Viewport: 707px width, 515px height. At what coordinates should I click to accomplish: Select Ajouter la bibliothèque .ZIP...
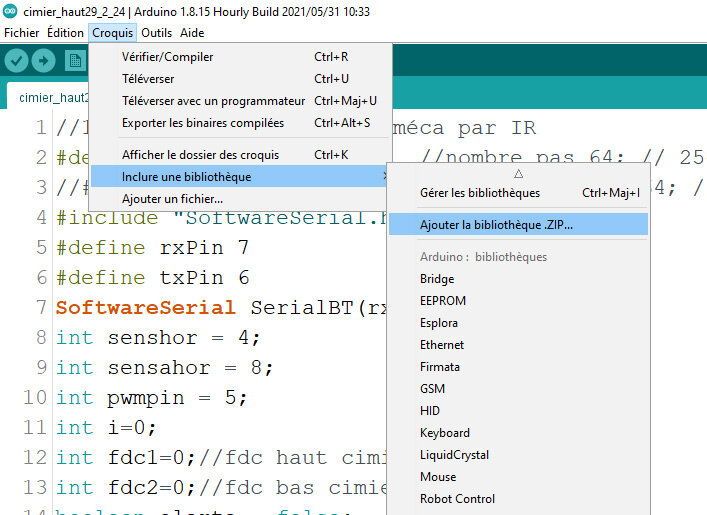pyautogui.click(x=518, y=225)
